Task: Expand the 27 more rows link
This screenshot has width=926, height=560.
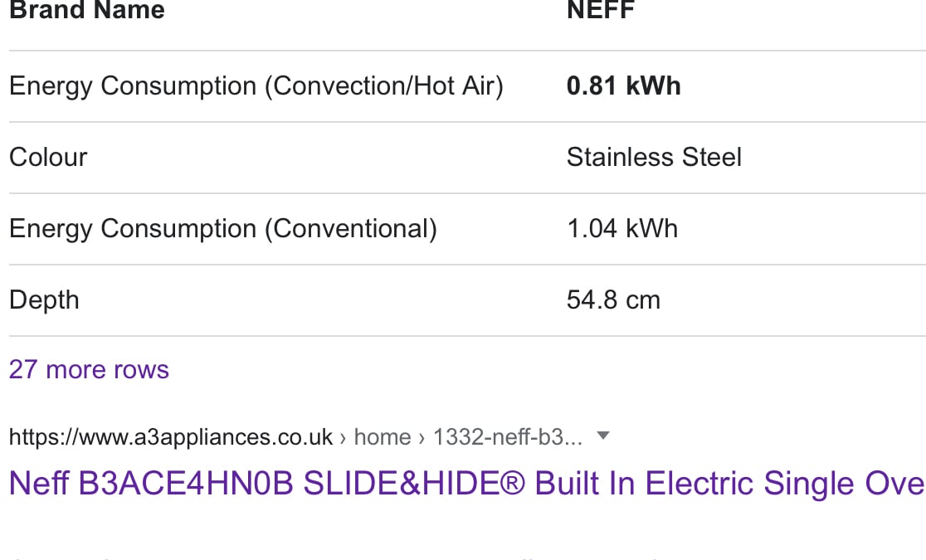Action: (x=89, y=370)
